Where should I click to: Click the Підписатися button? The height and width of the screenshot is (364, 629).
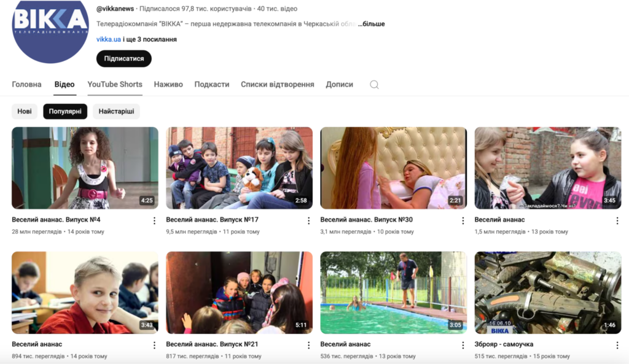(123, 58)
